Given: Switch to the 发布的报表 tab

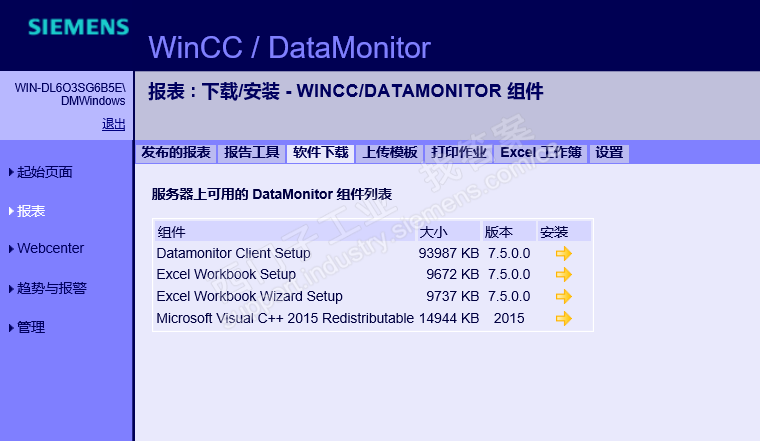Looking at the screenshot, I should [x=176, y=153].
